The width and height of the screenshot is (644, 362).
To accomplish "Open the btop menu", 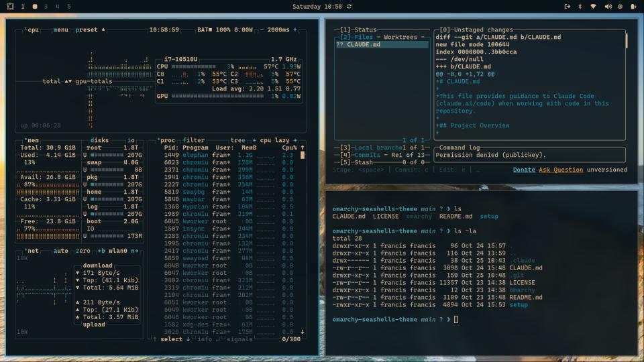I will click(x=61, y=30).
